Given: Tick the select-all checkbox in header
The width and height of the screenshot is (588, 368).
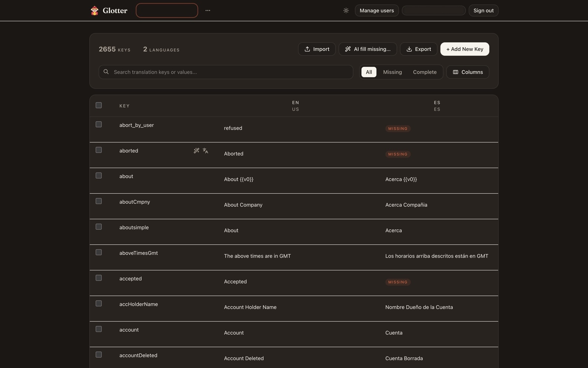Looking at the screenshot, I should [x=99, y=105].
